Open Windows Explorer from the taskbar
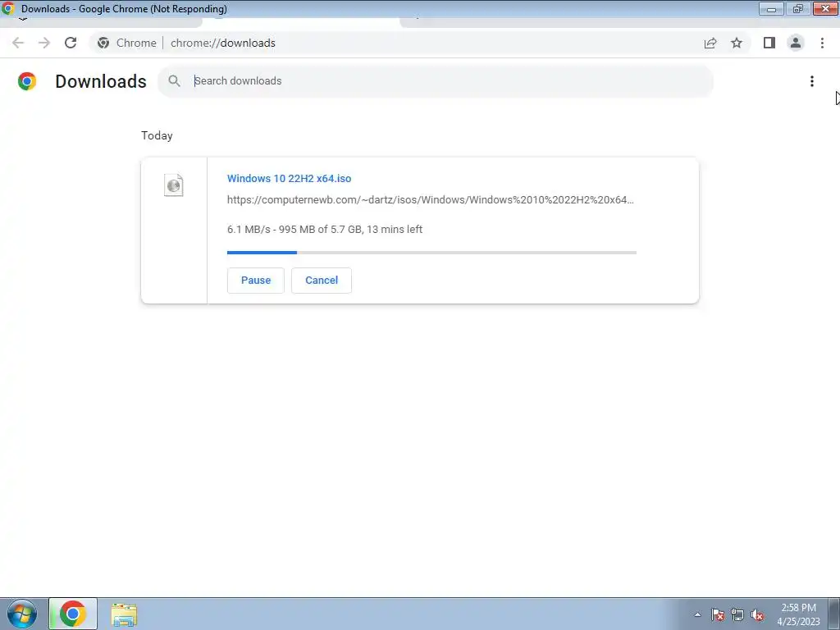The height and width of the screenshot is (630, 840). [x=125, y=614]
